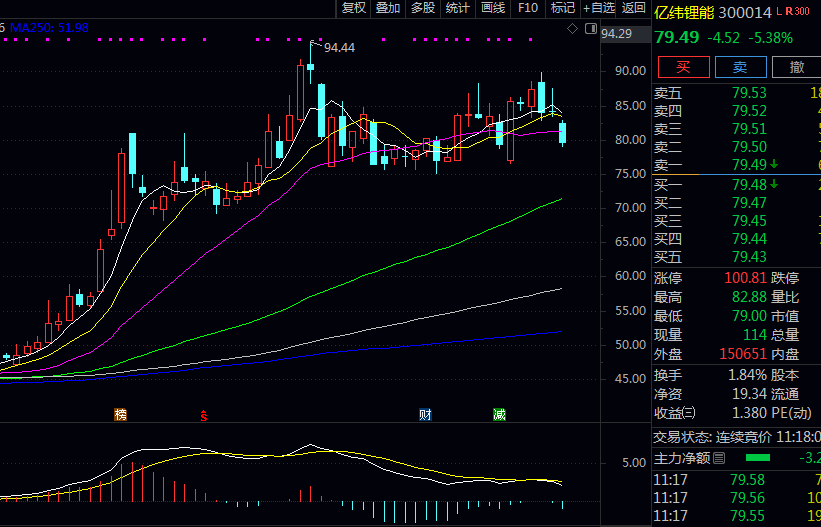Click the L badge by stock code
The height and width of the screenshot is (527, 821).
(x=779, y=12)
